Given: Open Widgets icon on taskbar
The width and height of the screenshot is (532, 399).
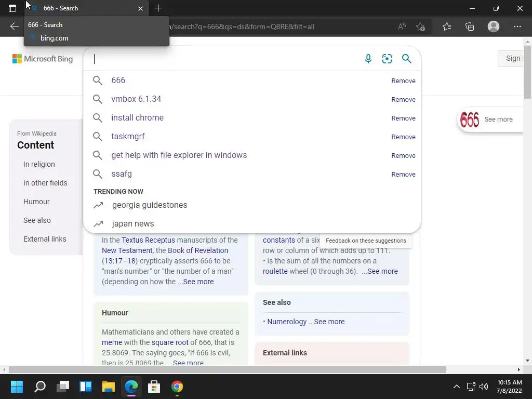Looking at the screenshot, I should (x=86, y=387).
